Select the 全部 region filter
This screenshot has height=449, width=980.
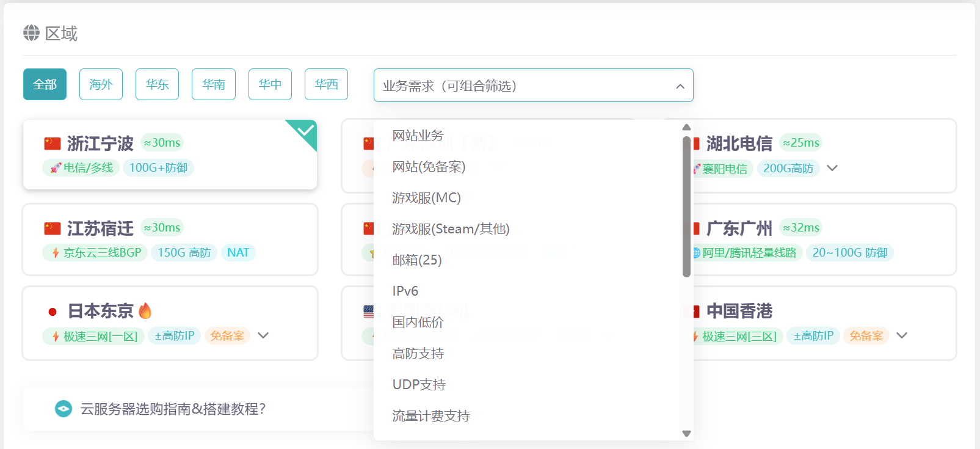point(45,84)
